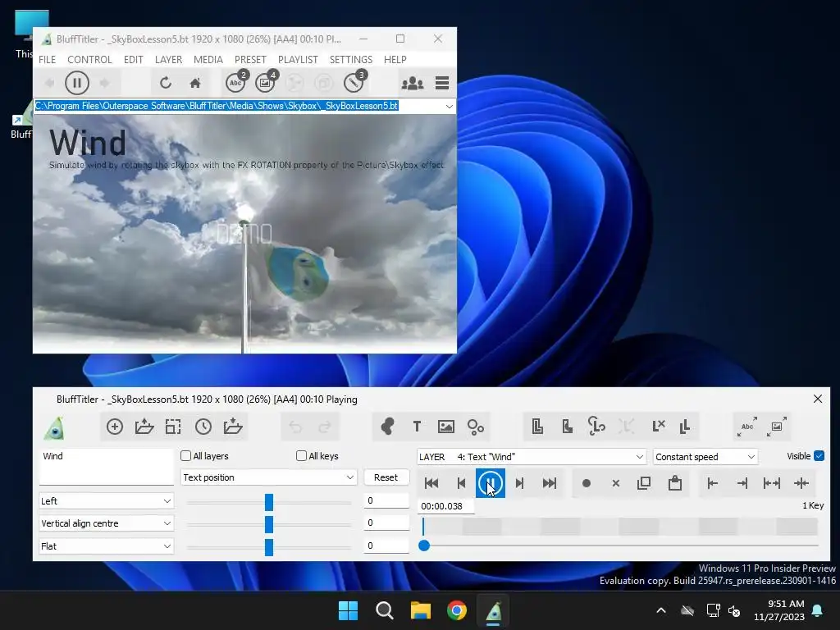Click the second L-shaped layer icon
The height and width of the screenshot is (630, 840).
coord(567,427)
